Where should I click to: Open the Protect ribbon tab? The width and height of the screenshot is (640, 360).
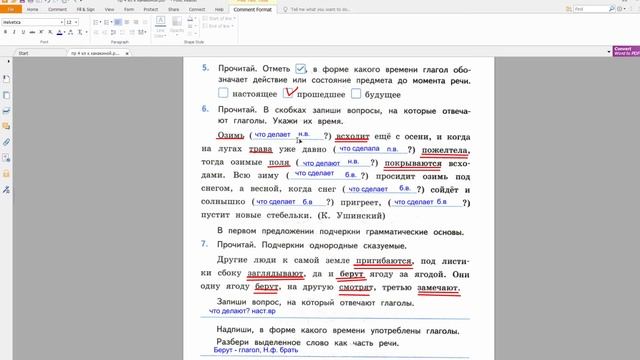click(x=151, y=9)
